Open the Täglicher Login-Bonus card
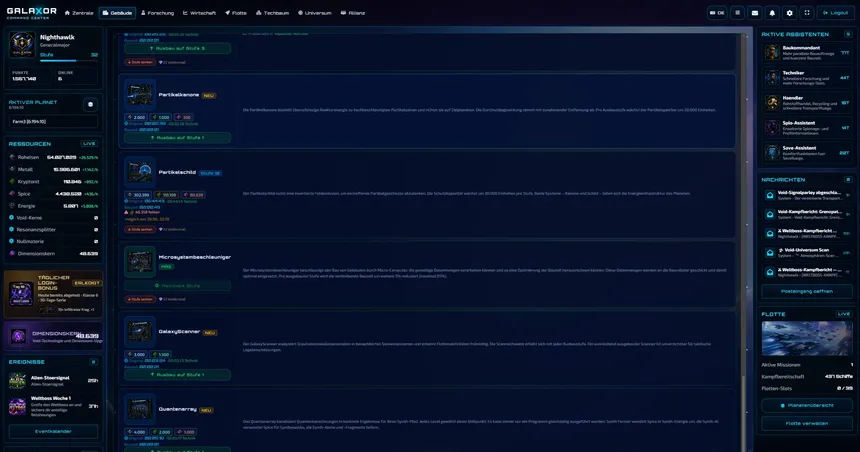Screen dimensions: 860x452 click(x=53, y=294)
